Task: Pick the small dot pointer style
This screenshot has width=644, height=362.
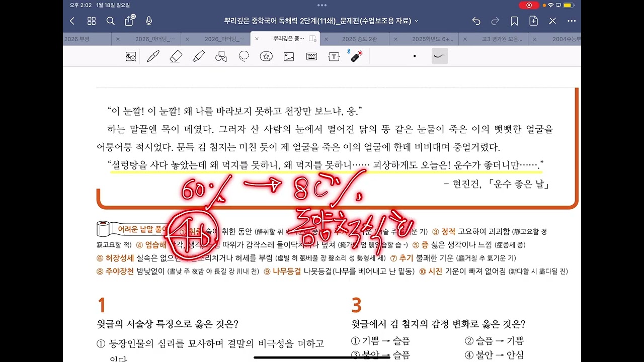Action: click(415, 56)
